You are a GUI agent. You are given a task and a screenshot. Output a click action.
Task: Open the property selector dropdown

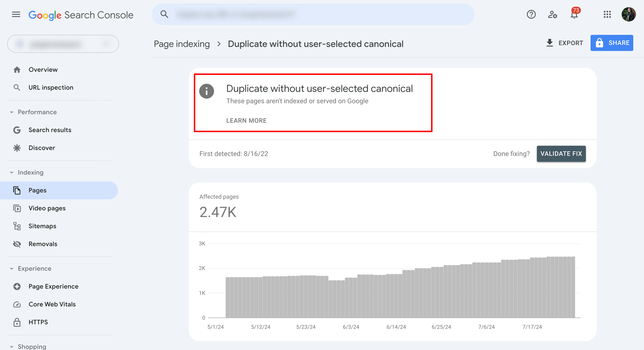click(63, 44)
